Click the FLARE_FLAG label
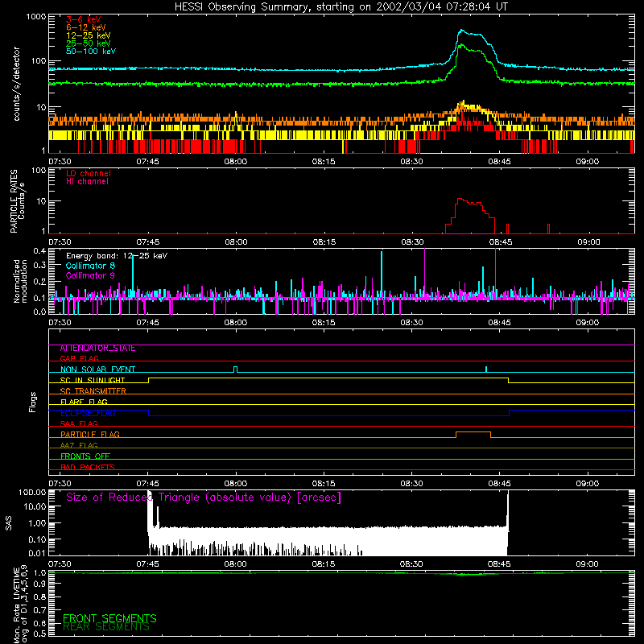The image size is (644, 644). [84, 402]
